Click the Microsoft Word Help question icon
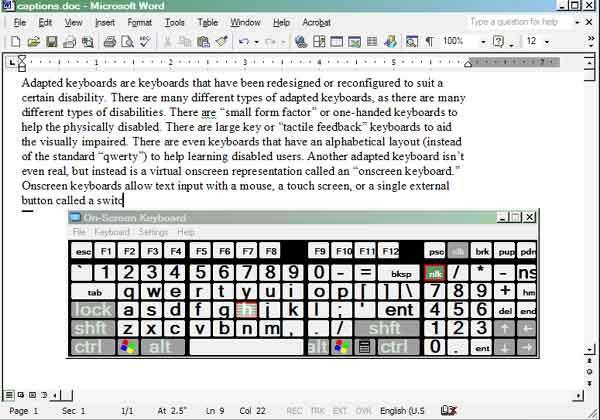Viewport: 600px width, 420px height. pos(498,41)
